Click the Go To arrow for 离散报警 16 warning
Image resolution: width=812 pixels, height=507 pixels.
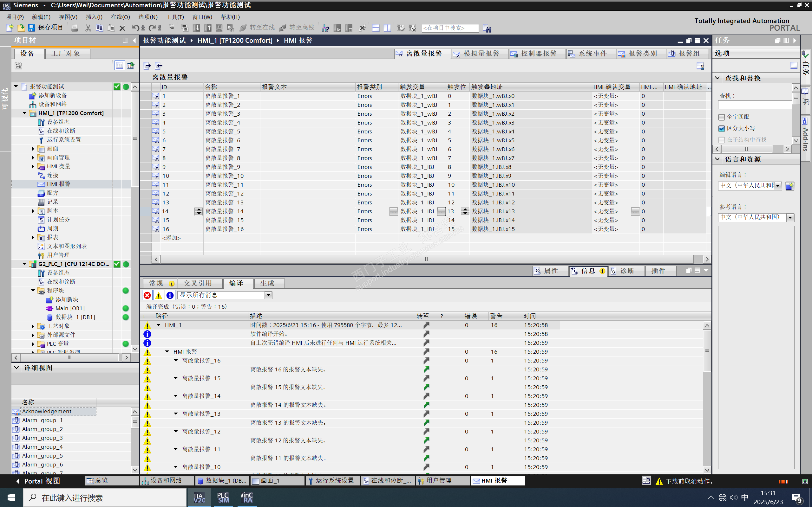pos(426,369)
